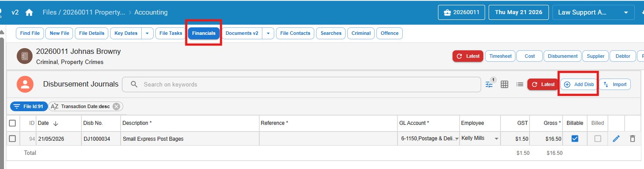Open the File Details tab
This screenshot has height=169, width=644.
[92, 33]
